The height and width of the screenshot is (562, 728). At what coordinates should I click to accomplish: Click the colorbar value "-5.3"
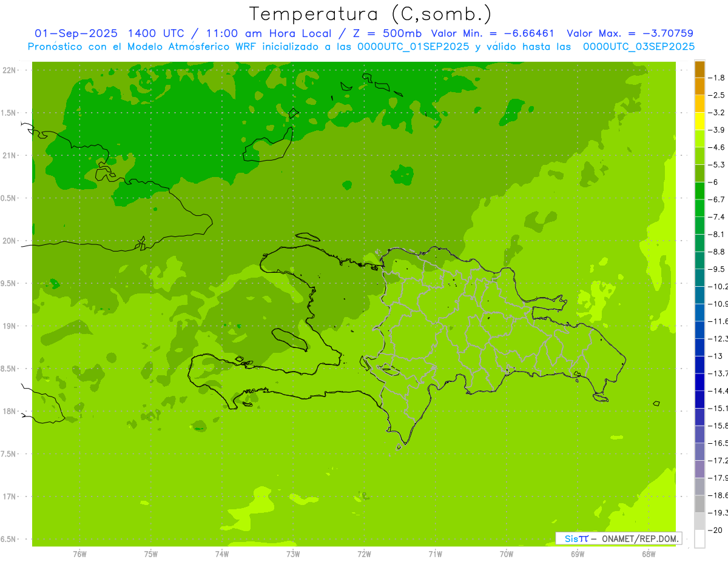click(x=717, y=165)
